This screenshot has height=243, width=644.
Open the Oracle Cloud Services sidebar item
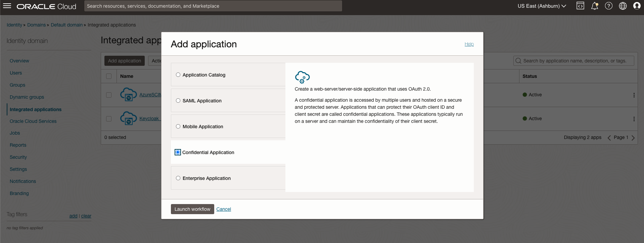[x=33, y=121]
